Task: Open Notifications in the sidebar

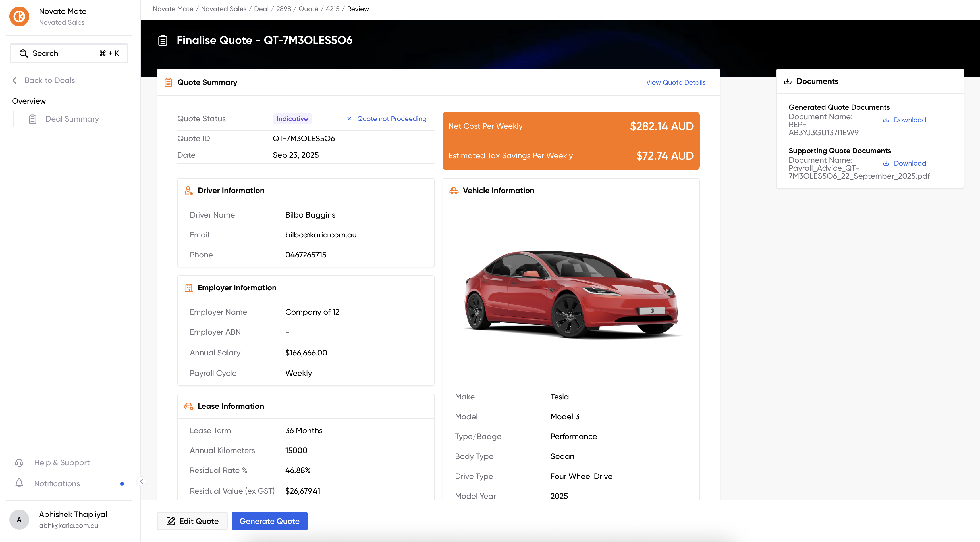Action: coord(57,483)
